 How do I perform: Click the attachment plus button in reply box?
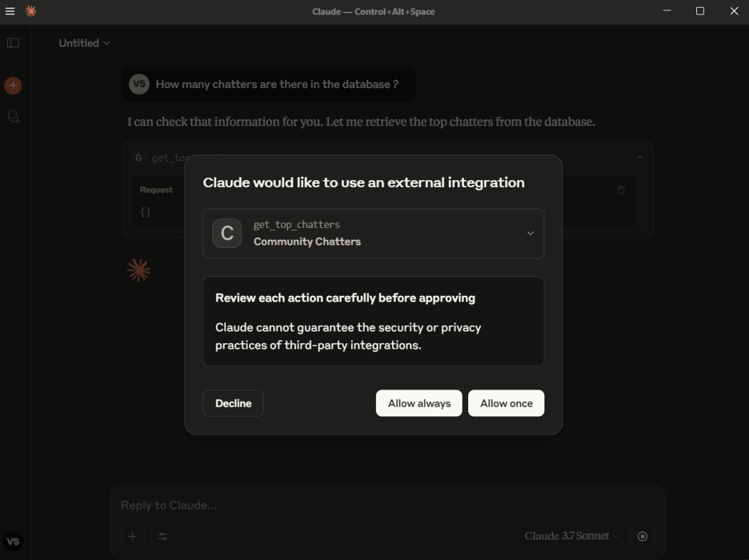(132, 536)
